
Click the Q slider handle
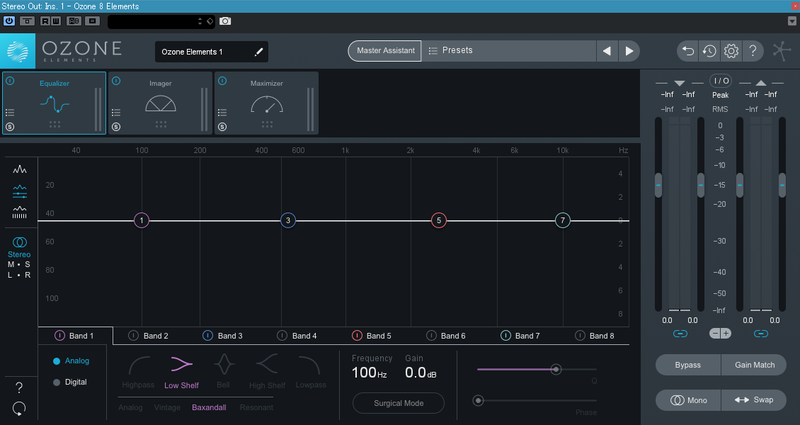[556, 369]
